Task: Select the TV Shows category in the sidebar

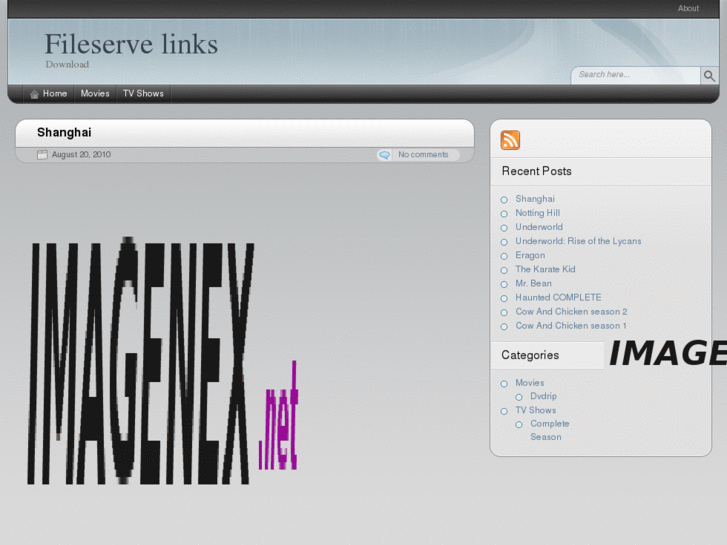Action: [x=536, y=410]
